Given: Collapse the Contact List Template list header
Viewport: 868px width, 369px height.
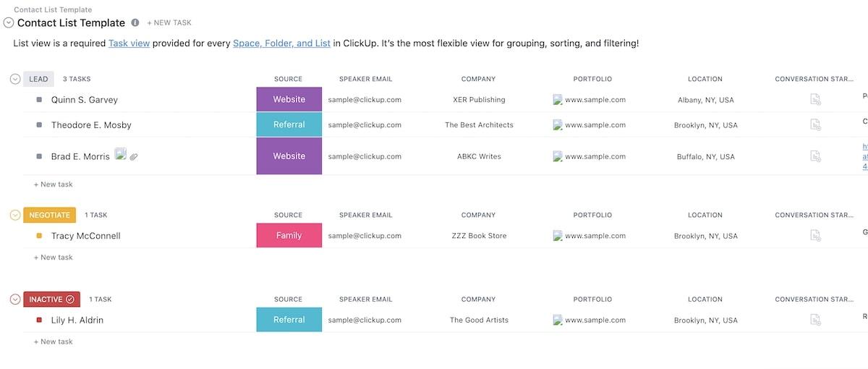Looking at the screenshot, I should [x=9, y=23].
